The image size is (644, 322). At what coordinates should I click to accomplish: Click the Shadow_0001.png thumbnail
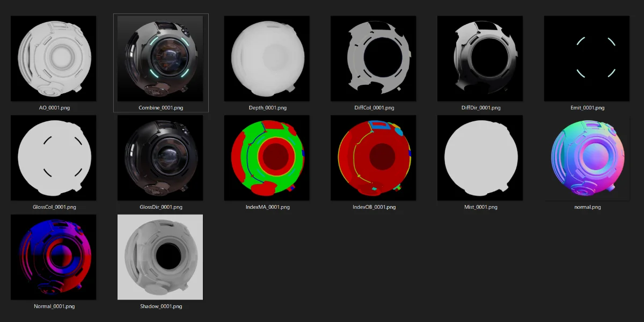coord(160,257)
